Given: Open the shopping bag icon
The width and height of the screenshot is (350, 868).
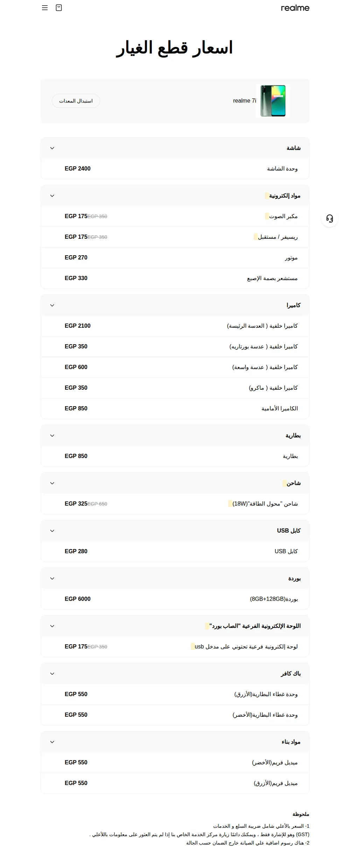Looking at the screenshot, I should click(x=59, y=8).
